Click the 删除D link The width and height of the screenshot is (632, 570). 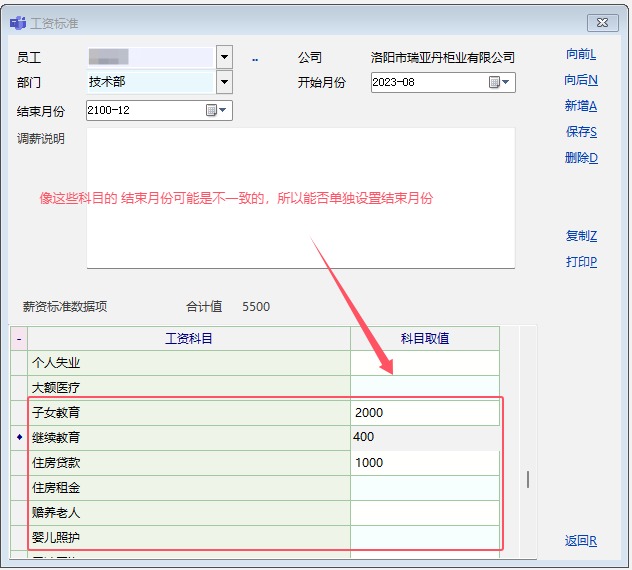tap(580, 158)
